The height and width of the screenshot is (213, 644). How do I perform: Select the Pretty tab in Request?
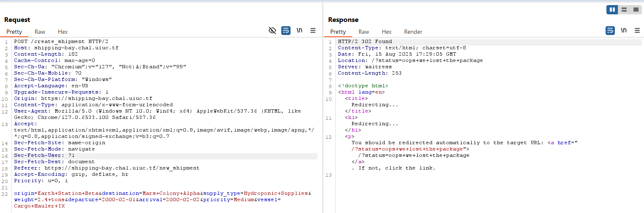tap(14, 32)
